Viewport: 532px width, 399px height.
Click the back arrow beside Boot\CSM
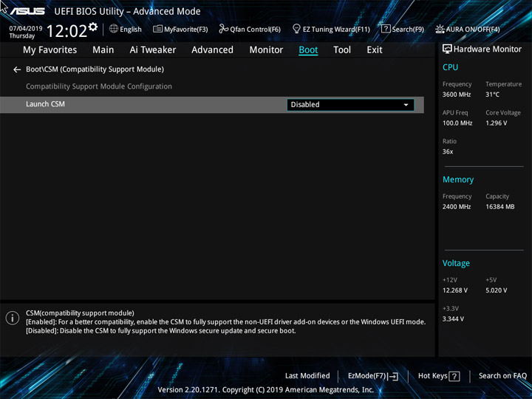pyautogui.click(x=17, y=69)
